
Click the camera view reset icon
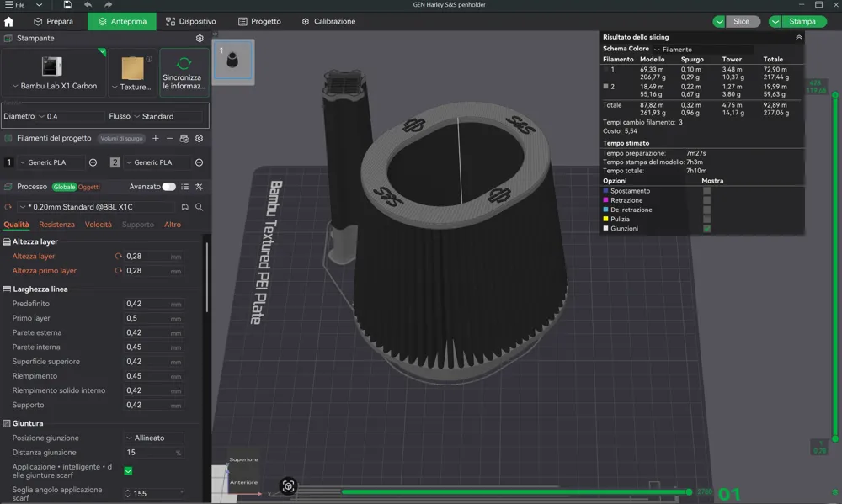[288, 486]
